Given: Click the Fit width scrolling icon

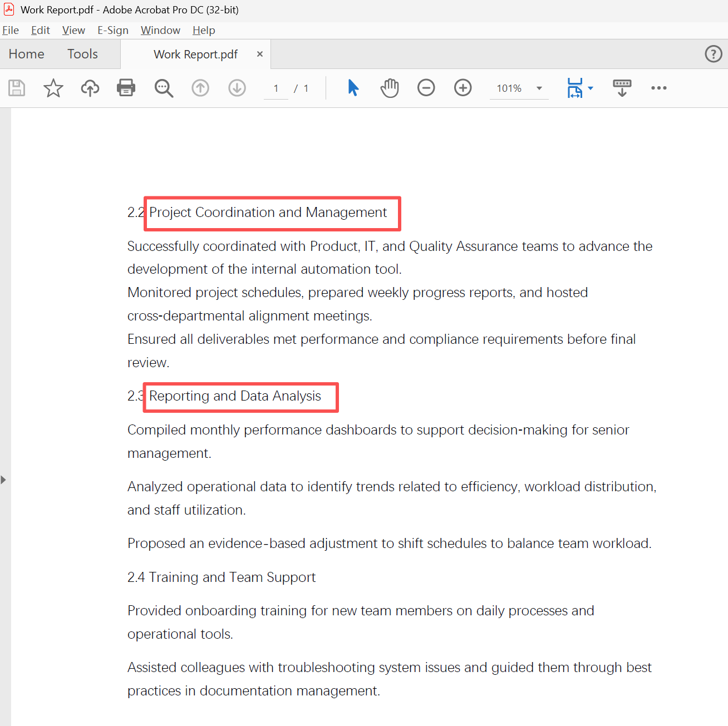Looking at the screenshot, I should pos(575,88).
